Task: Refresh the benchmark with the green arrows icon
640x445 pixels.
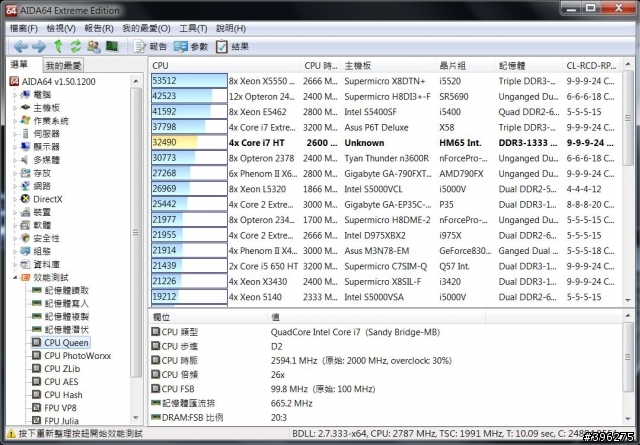Action: [x=76, y=47]
